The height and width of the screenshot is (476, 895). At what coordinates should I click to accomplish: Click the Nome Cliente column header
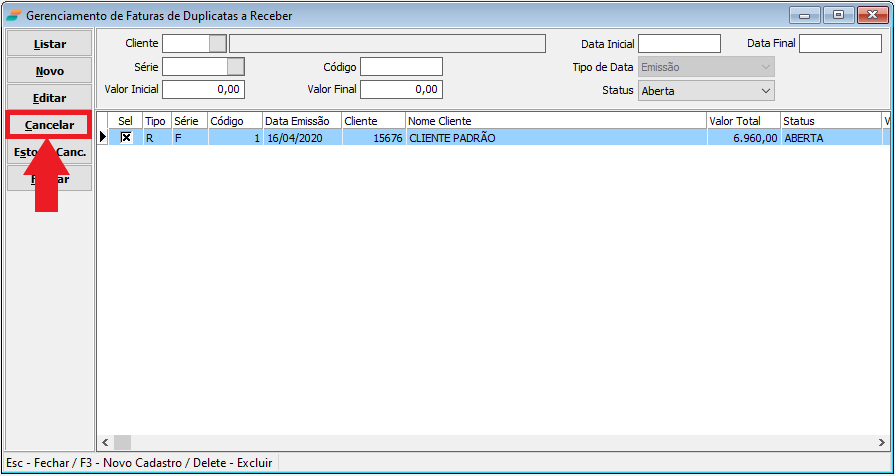tap(555, 121)
